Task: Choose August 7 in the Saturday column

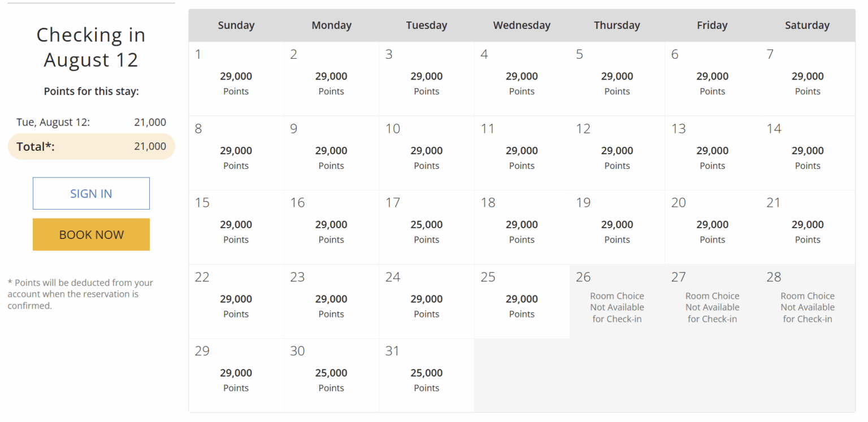Action: tap(807, 78)
